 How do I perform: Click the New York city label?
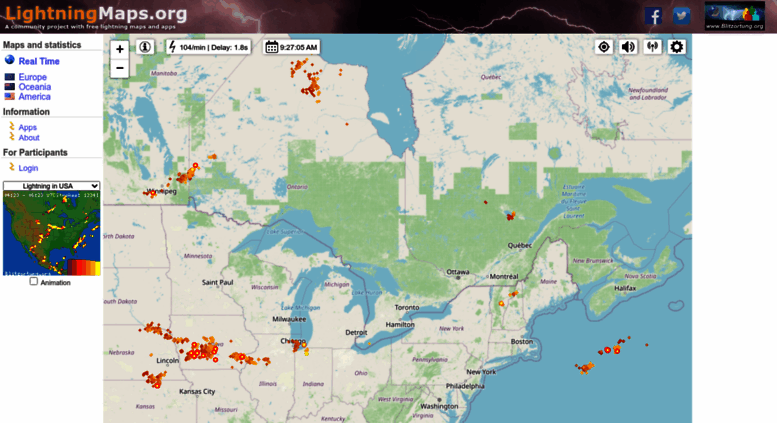coord(481,372)
